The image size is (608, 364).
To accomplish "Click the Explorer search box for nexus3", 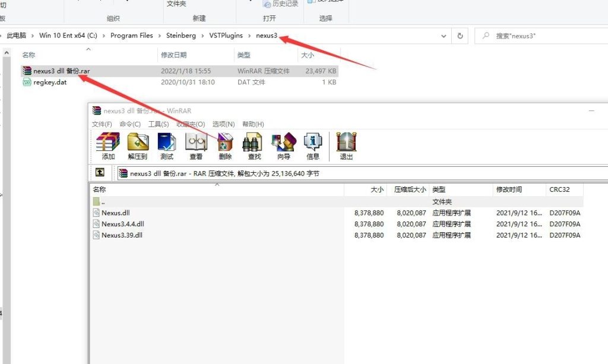I will tap(541, 36).
